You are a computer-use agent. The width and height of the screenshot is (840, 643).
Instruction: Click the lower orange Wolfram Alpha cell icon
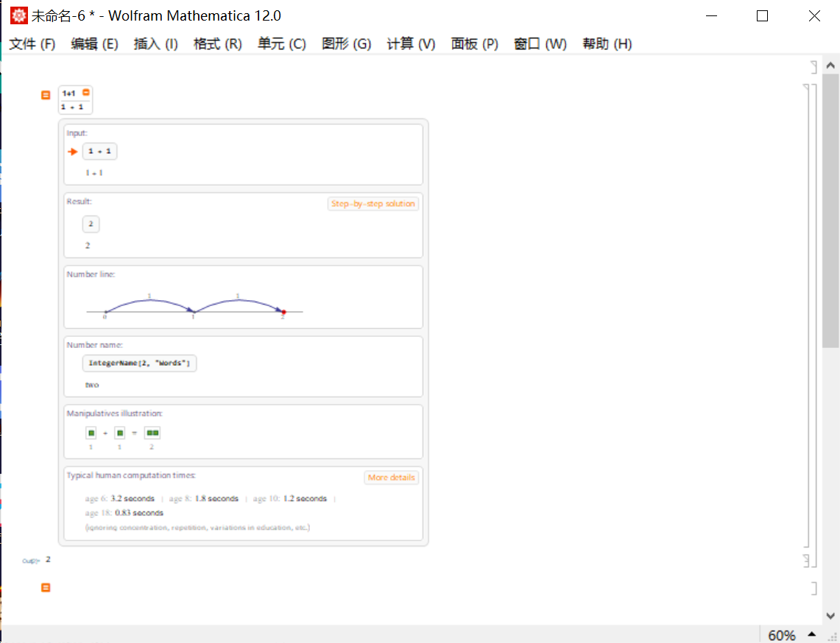46,587
